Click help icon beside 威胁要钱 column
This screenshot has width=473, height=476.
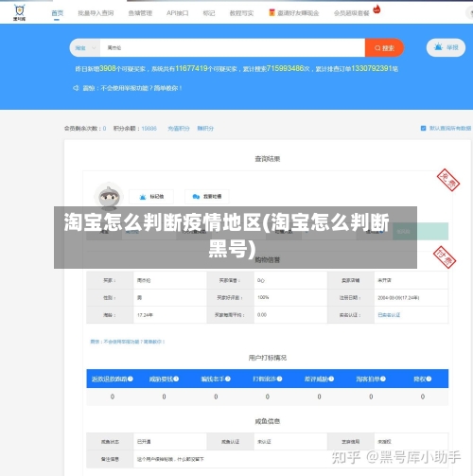pyautogui.click(x=176, y=379)
